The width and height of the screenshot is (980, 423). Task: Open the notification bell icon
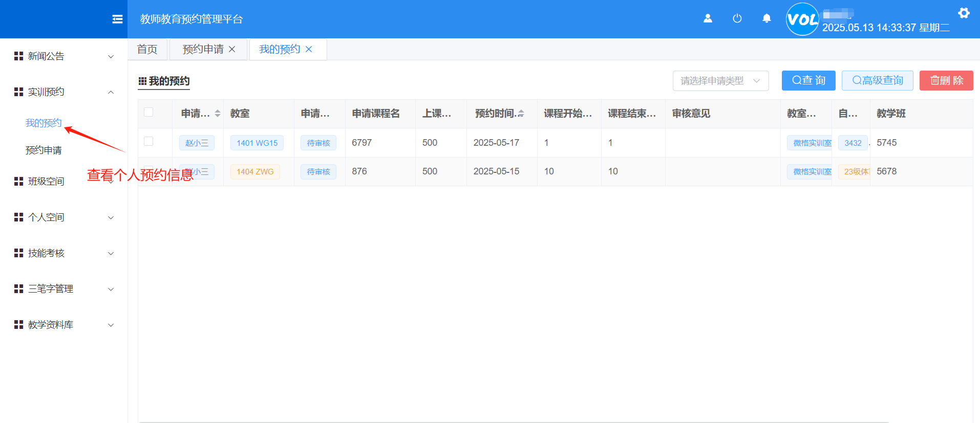766,18
